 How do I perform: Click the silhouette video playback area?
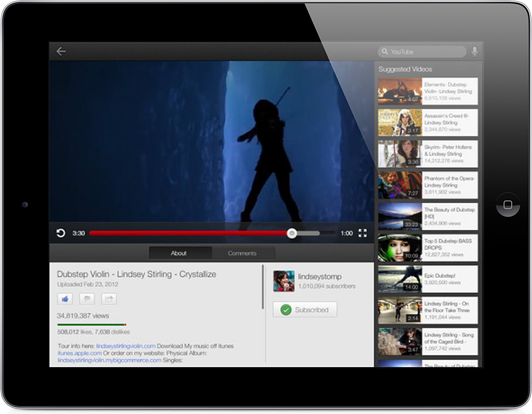(x=212, y=142)
